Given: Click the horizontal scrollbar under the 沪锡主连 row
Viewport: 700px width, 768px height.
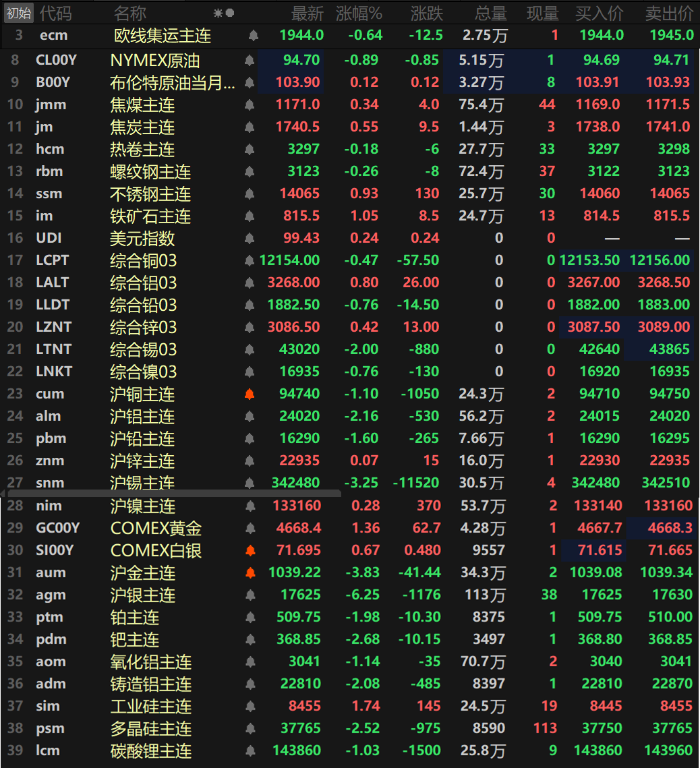Looking at the screenshot, I should [x=172, y=494].
